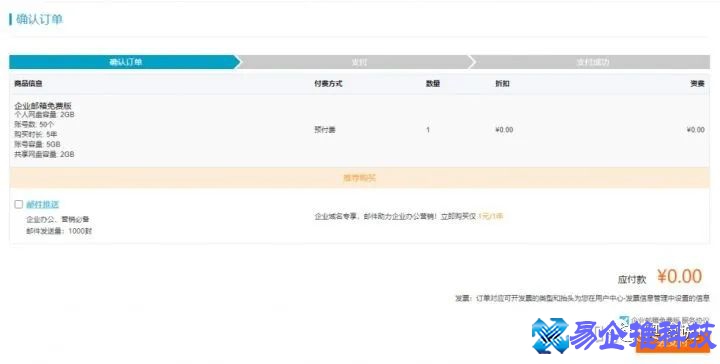Tick the 邮件推送 checkbox
Image resolution: width=720 pixels, height=364 pixels.
click(18, 204)
